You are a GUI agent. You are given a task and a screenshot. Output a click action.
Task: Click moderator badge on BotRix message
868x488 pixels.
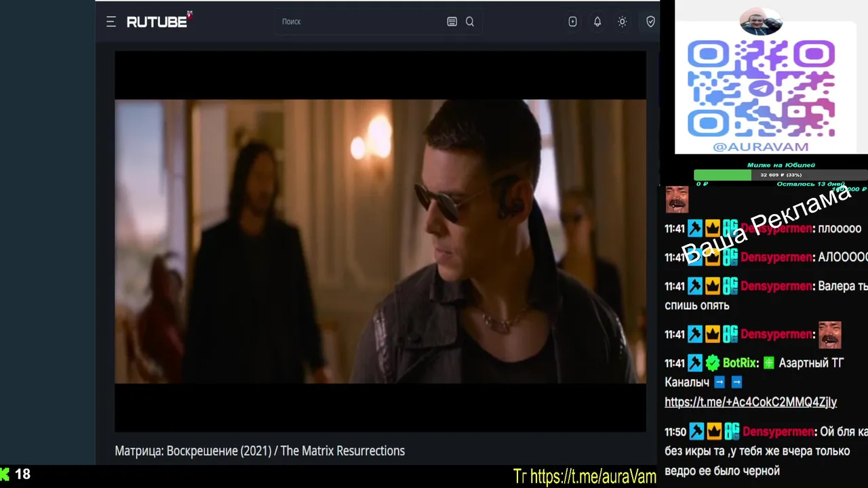pos(695,363)
